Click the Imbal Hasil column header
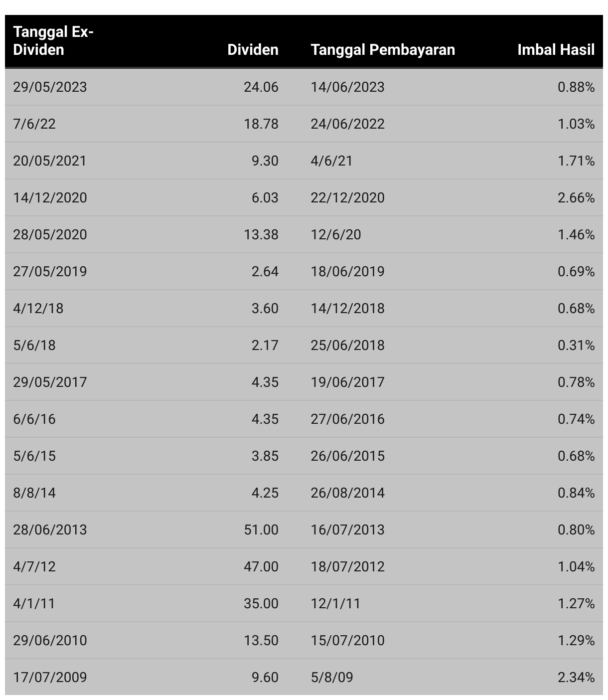Screen dimensions: 608x700 pyautogui.click(x=556, y=50)
